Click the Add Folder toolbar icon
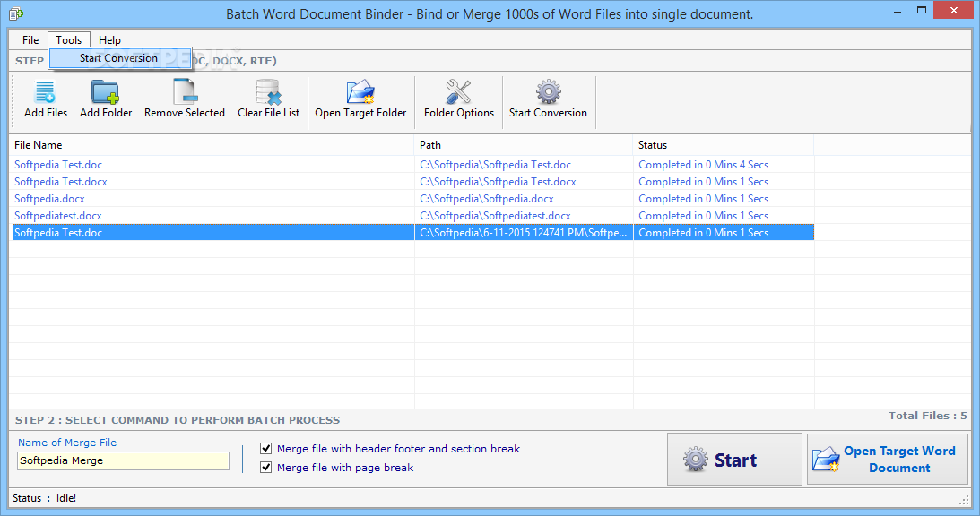The width and height of the screenshot is (980, 516). pyautogui.click(x=106, y=92)
